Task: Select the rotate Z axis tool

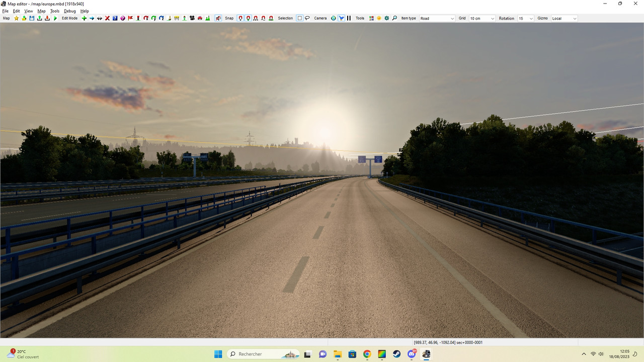Action: click(162, 18)
